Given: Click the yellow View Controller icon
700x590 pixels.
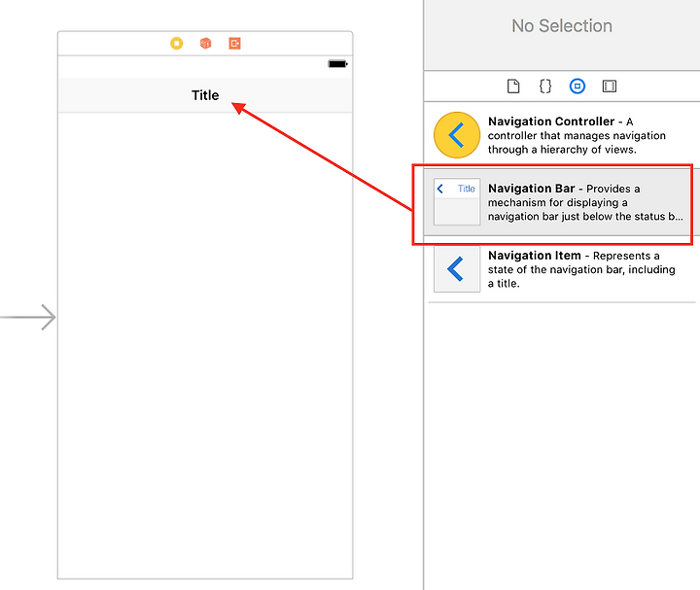Looking at the screenshot, I should tap(176, 44).
